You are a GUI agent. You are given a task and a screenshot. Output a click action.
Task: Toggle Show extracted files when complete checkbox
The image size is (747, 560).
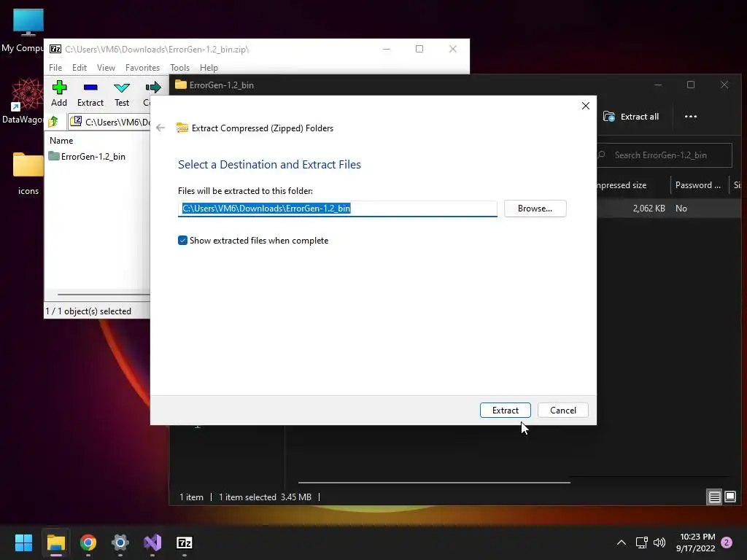click(x=182, y=241)
